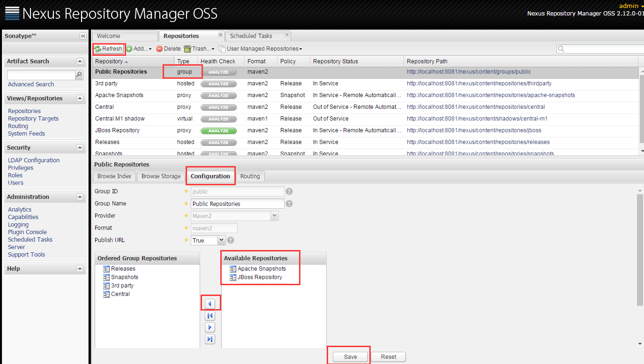Screen dimensions: 644x364
Task: Click the move-left arrow button
Action: point(210,304)
